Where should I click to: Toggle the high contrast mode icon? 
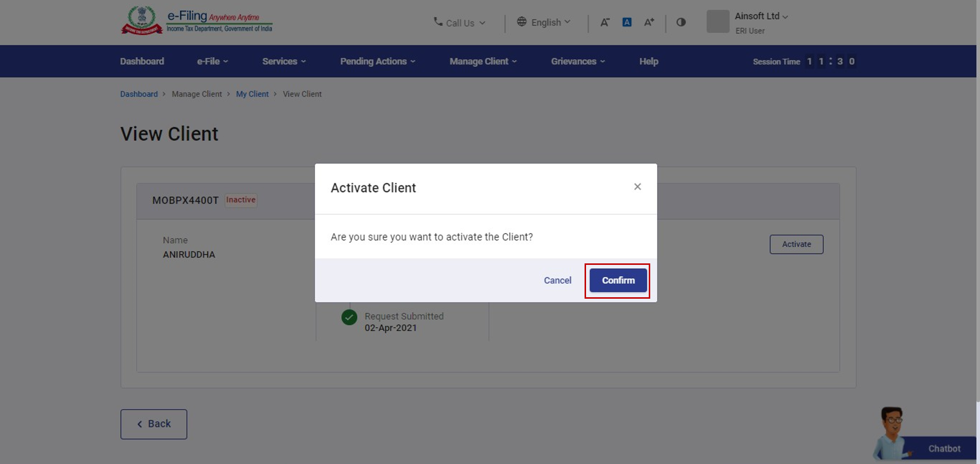(681, 22)
